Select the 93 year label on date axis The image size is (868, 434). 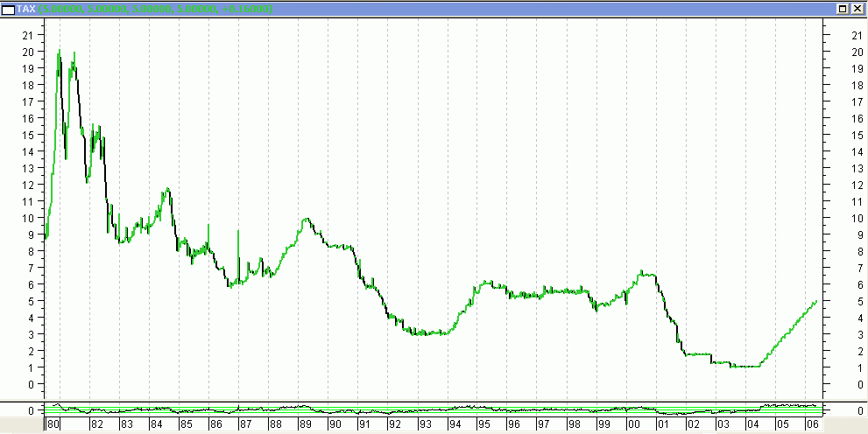point(425,424)
